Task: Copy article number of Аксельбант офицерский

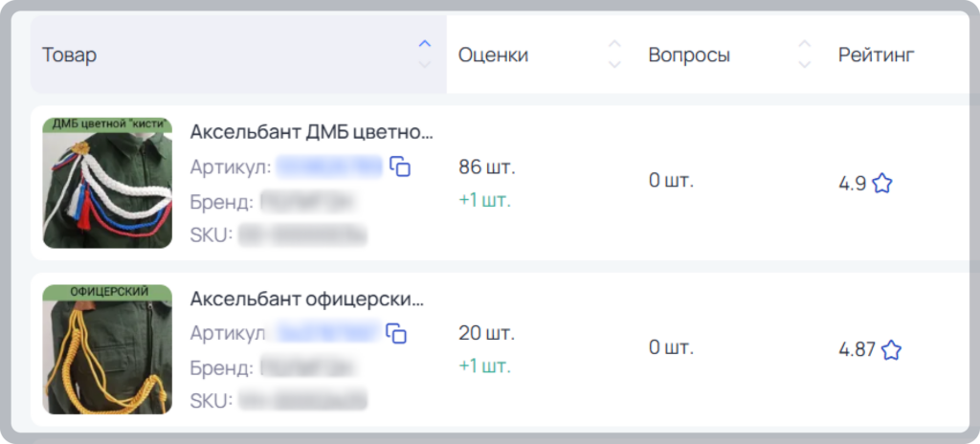Action: [396, 333]
